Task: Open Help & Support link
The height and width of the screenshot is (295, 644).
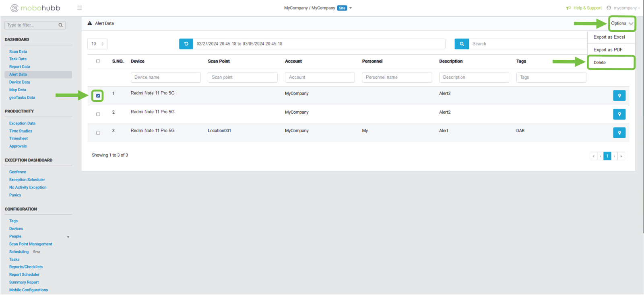Action: (587, 8)
